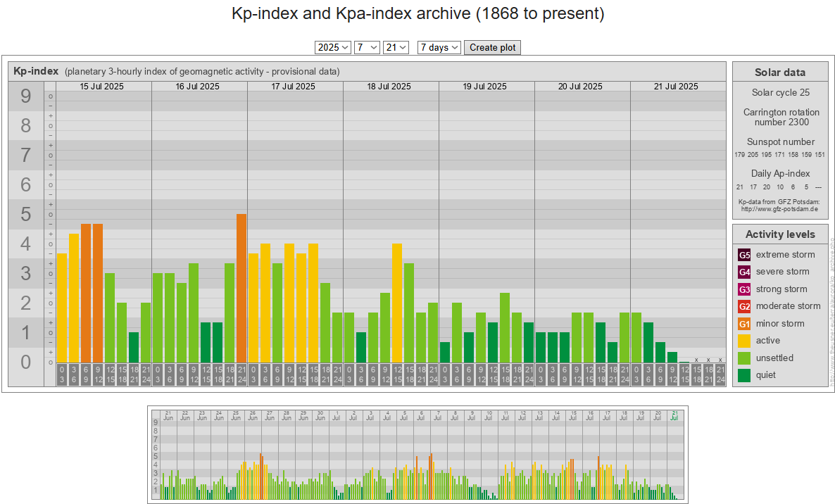
Task: Click the G1 minor storm badge
Action: [x=744, y=324]
